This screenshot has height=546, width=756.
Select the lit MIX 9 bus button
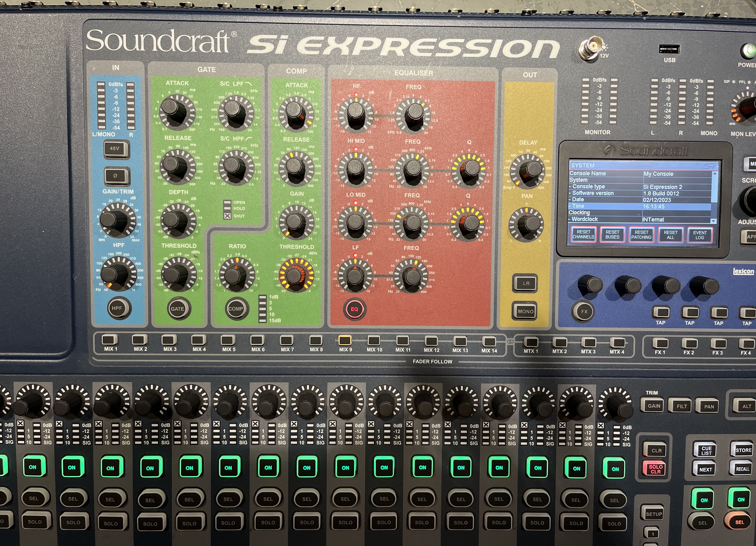point(345,340)
